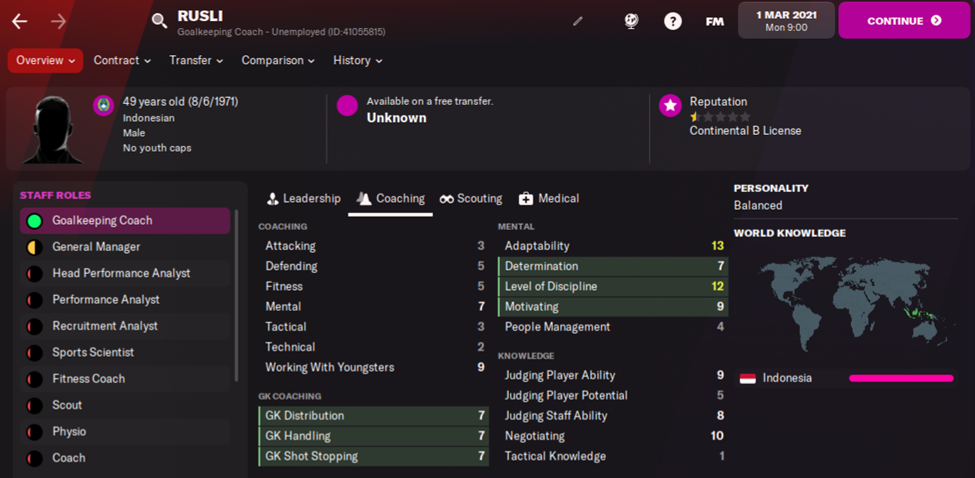This screenshot has width=975, height=478.
Task: Select the Fitness Coach staff role
Action: tap(88, 379)
